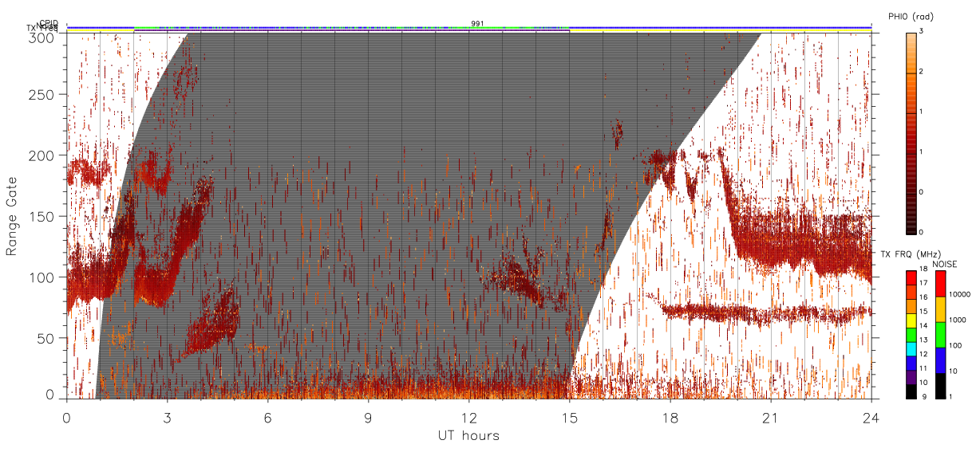Image resolution: width=980 pixels, height=452 pixels.
Task: Select the blue 10–100 swatch in NOISE legend
Action: (x=940, y=360)
